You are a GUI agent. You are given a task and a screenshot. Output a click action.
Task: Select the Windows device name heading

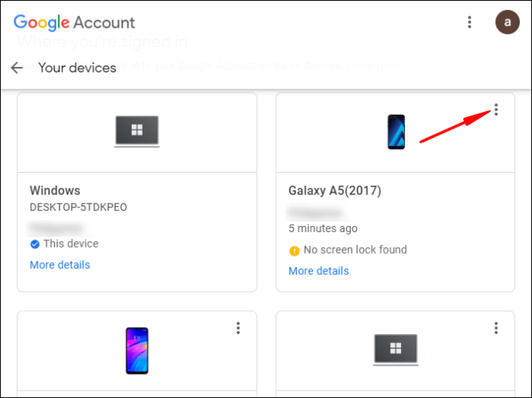coord(55,191)
